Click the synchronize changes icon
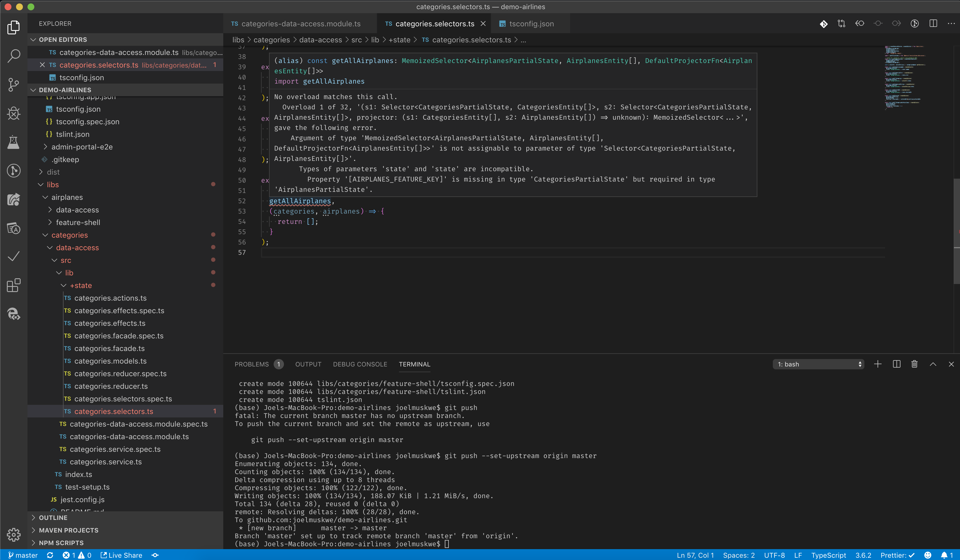The height and width of the screenshot is (560, 960). pyautogui.click(x=50, y=555)
